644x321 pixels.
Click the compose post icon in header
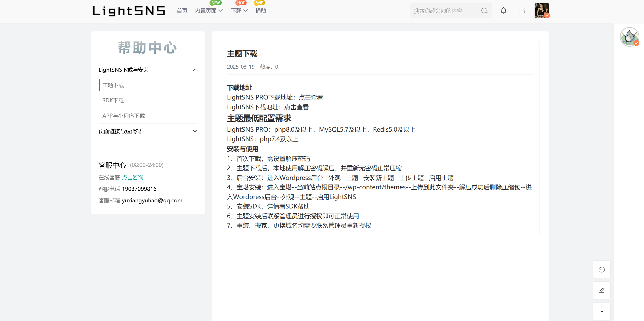522,11
